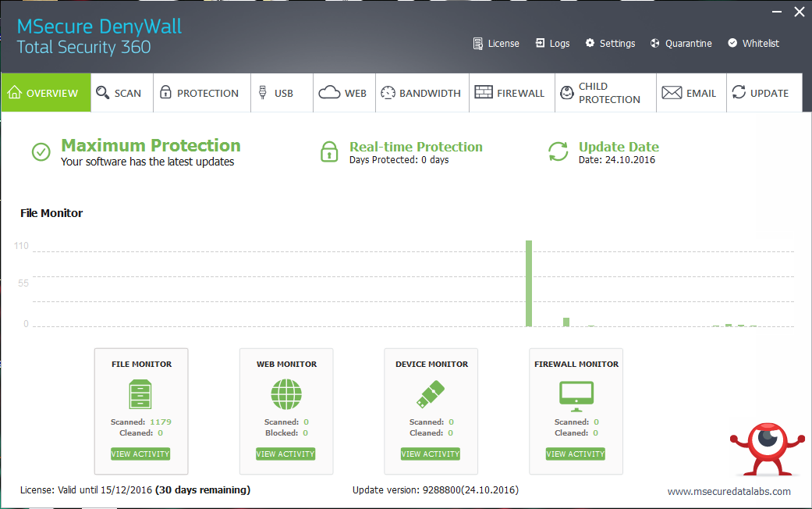
Task: Open the Logs link
Action: point(552,44)
